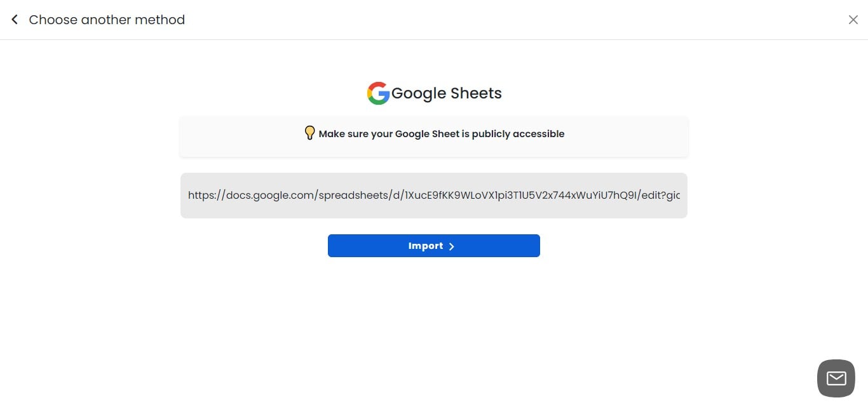This screenshot has width=868, height=407.
Task: Click the Import button
Action: pyautogui.click(x=434, y=246)
